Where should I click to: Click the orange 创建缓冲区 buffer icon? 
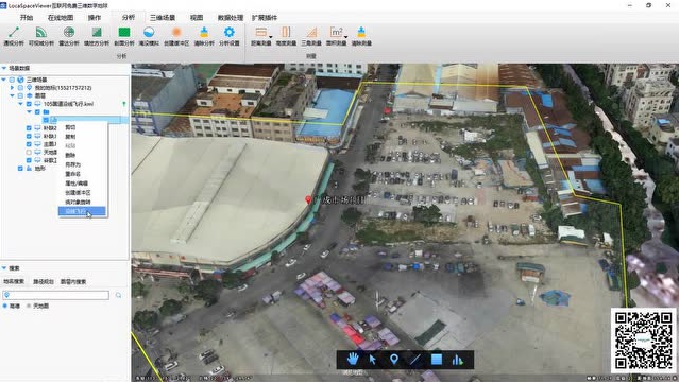click(176, 32)
